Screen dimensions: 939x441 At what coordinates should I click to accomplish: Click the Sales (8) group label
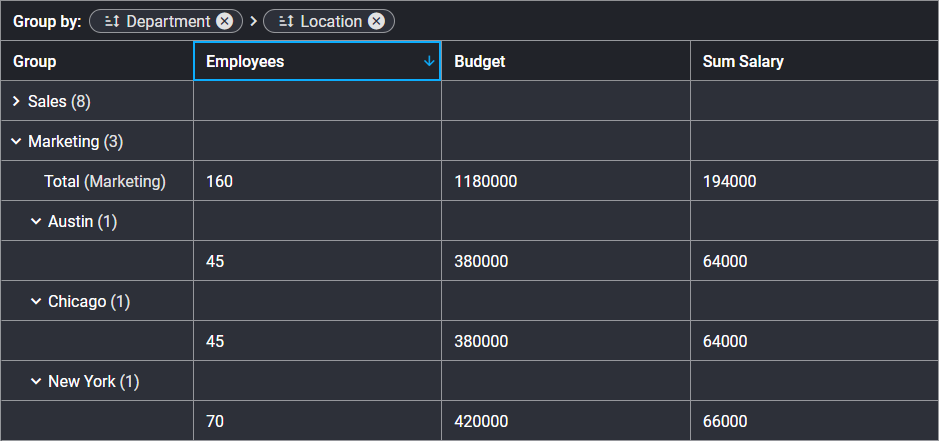click(59, 102)
